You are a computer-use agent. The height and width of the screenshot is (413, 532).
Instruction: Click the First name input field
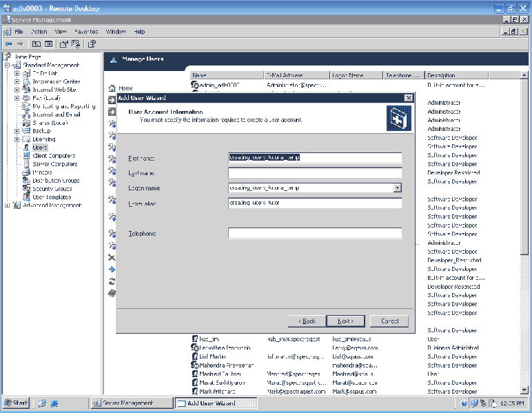point(315,158)
